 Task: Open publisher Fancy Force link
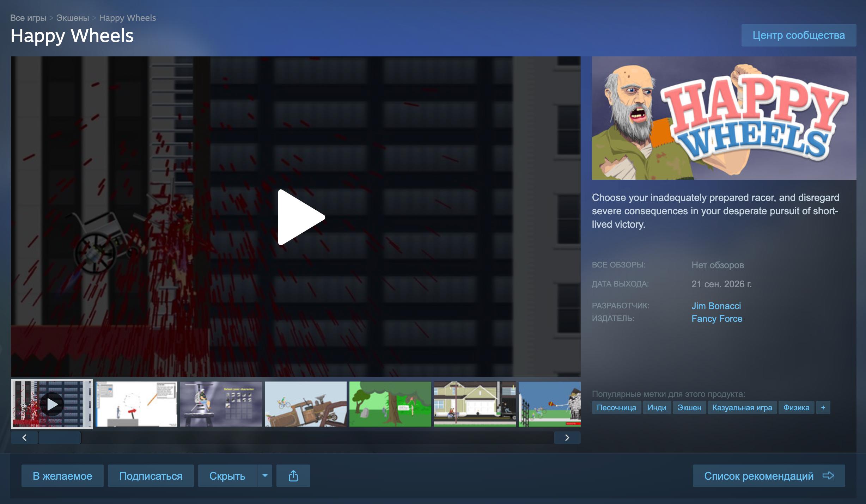pyautogui.click(x=717, y=319)
